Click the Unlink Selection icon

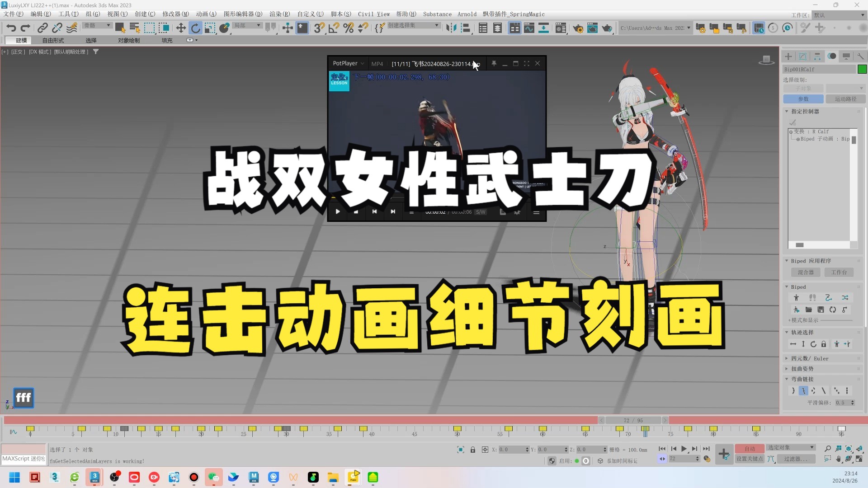tap(57, 28)
